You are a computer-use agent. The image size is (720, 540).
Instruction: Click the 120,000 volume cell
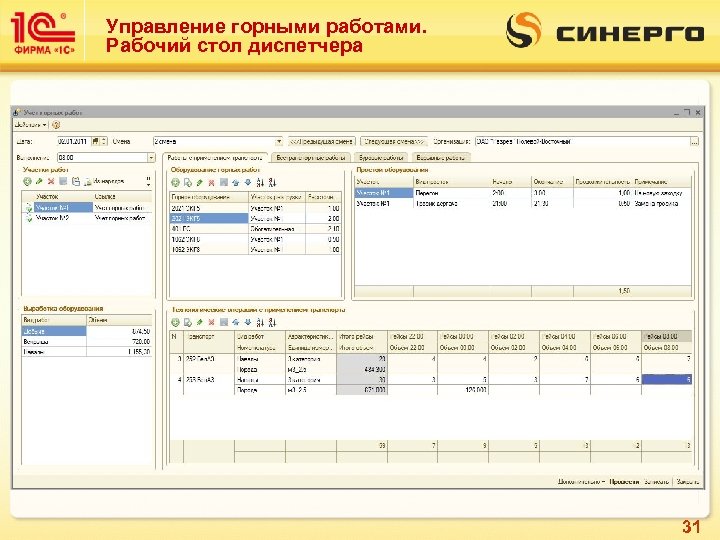tap(462, 390)
